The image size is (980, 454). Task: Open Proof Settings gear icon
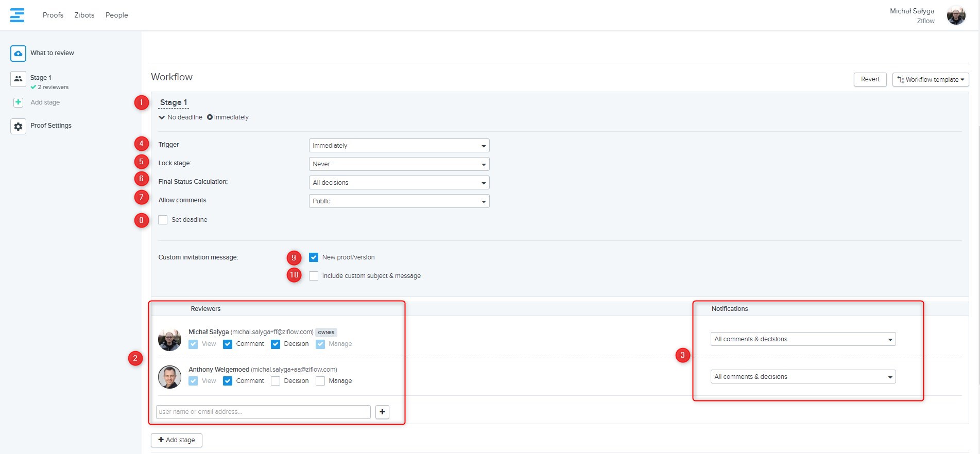18,126
